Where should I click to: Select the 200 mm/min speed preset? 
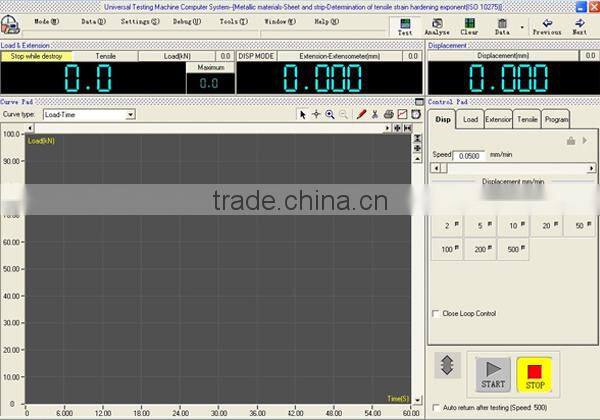click(481, 249)
